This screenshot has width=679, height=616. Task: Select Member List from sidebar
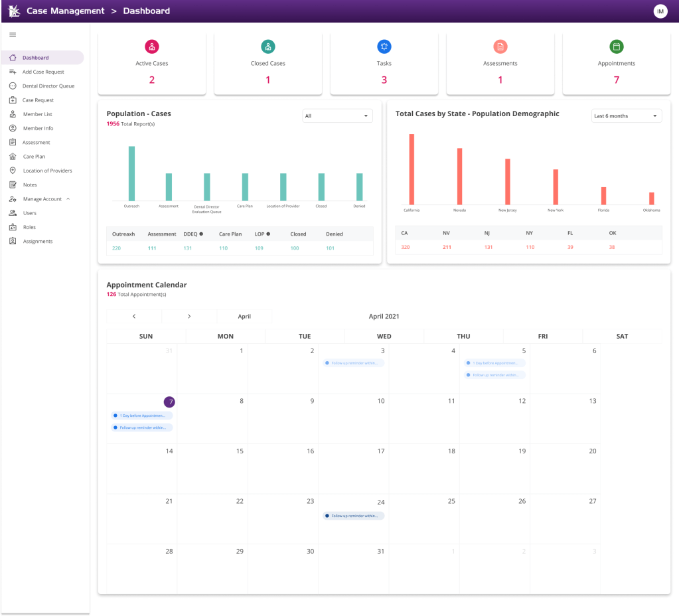pyautogui.click(x=37, y=114)
